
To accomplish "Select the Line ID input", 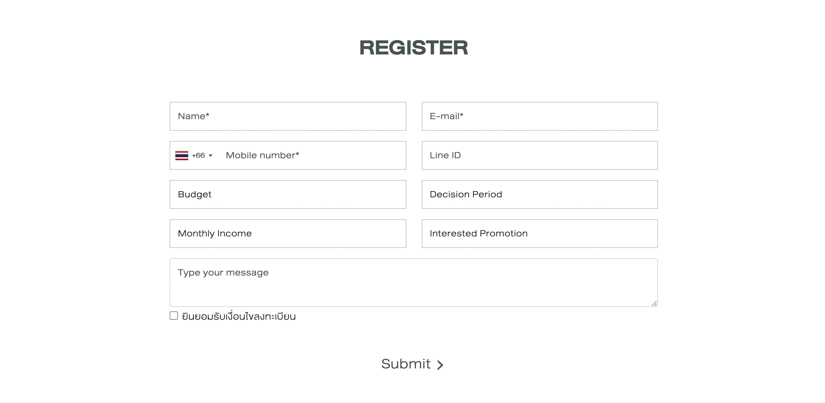I will tap(539, 155).
